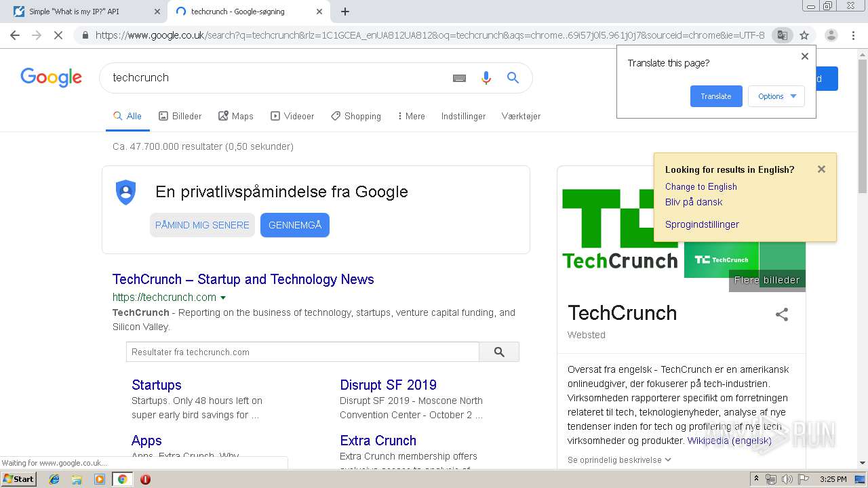Open Sprogindstillinger link
The width and height of the screenshot is (868, 488).
[x=702, y=224]
